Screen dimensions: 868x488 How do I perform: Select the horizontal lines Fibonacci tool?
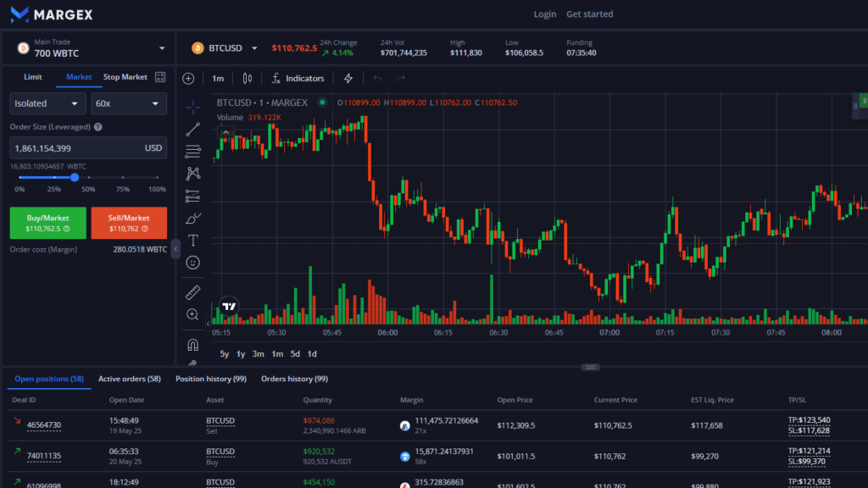pyautogui.click(x=192, y=151)
